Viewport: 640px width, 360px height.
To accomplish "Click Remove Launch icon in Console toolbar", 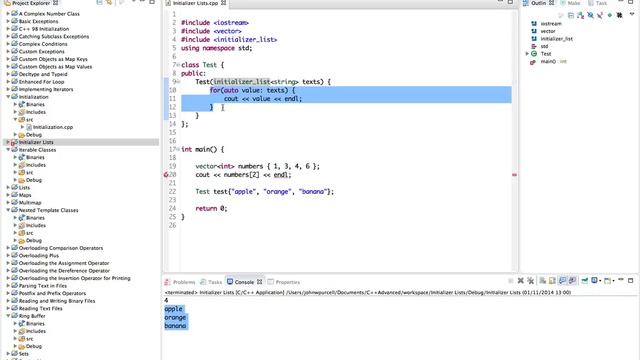I will point(520,281).
